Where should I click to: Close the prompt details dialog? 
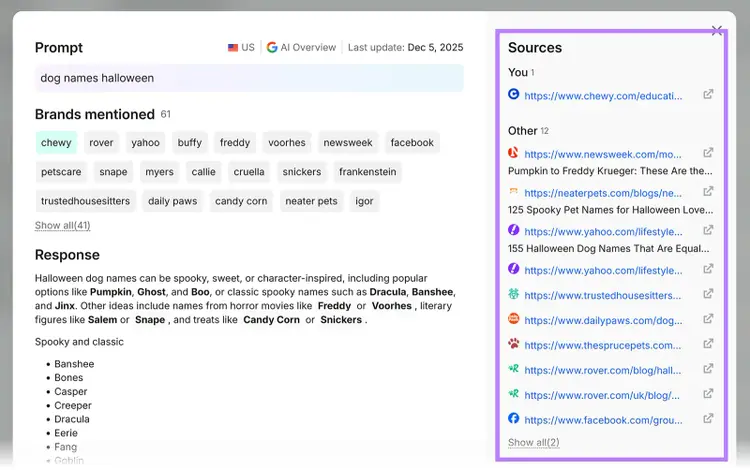point(717,31)
